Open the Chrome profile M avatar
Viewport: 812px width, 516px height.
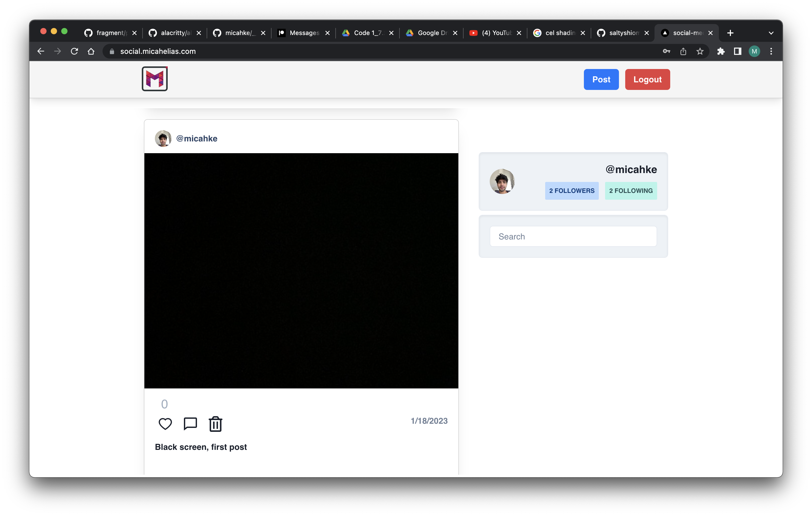click(754, 51)
